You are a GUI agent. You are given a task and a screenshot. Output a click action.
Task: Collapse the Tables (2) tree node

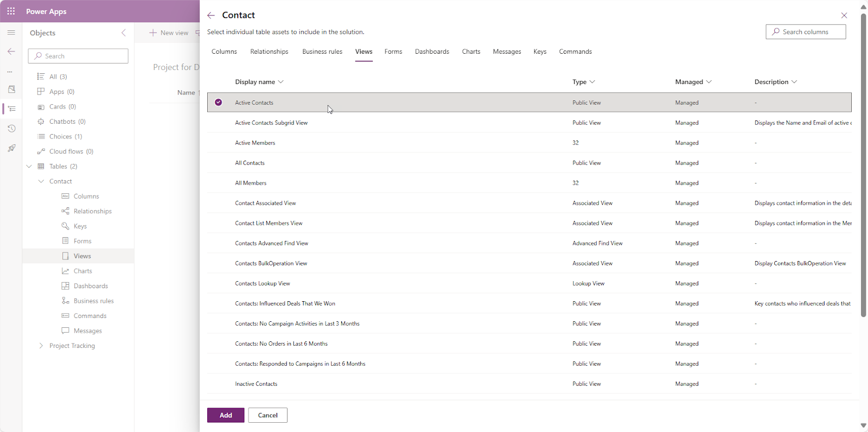point(29,167)
